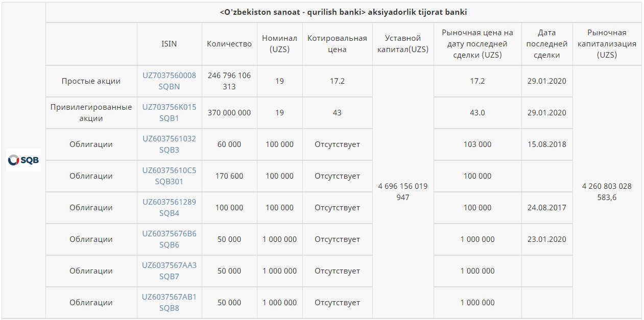Click the SQB bank logo

23,160
